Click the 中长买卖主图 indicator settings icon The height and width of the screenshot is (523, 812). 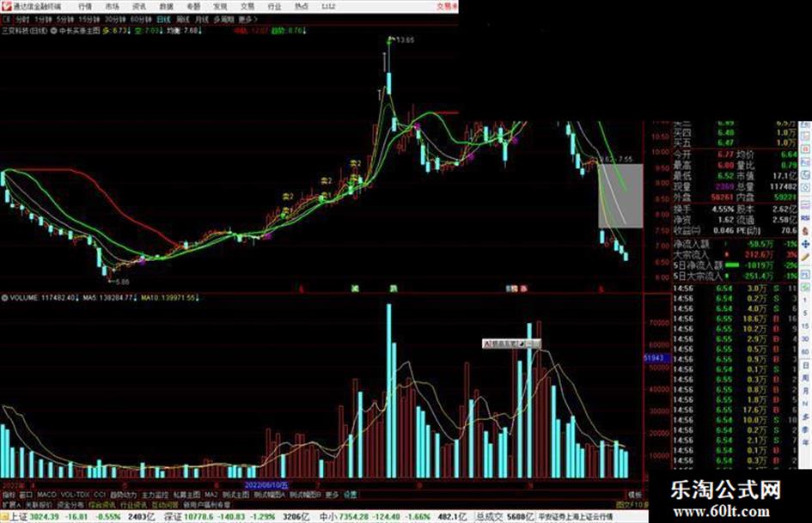click(54, 31)
